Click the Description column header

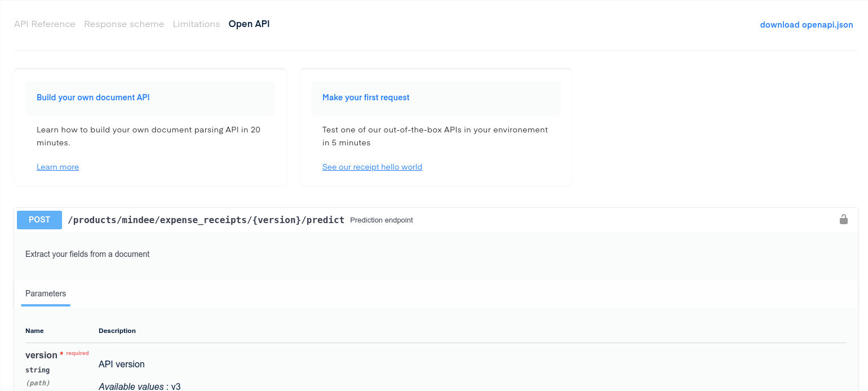pyautogui.click(x=117, y=331)
